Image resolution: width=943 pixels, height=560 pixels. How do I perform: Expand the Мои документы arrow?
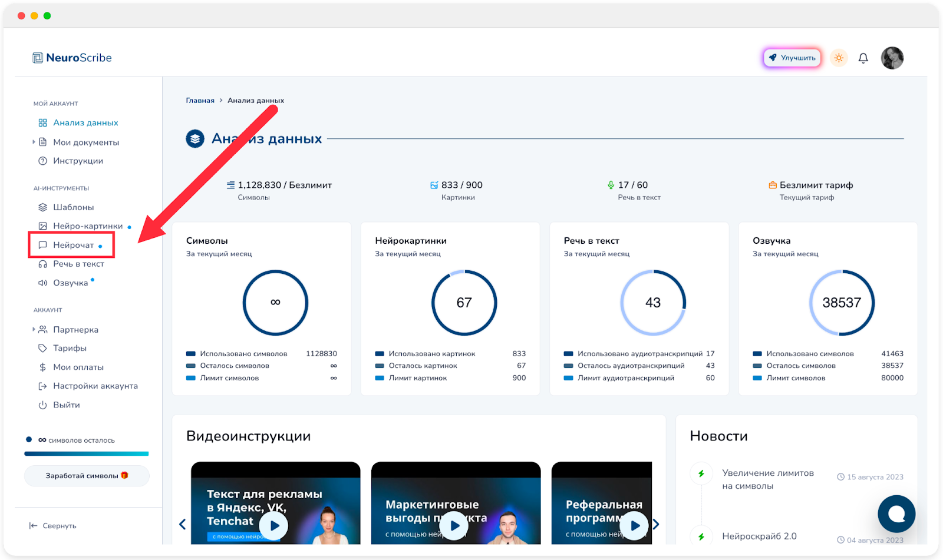click(x=34, y=142)
